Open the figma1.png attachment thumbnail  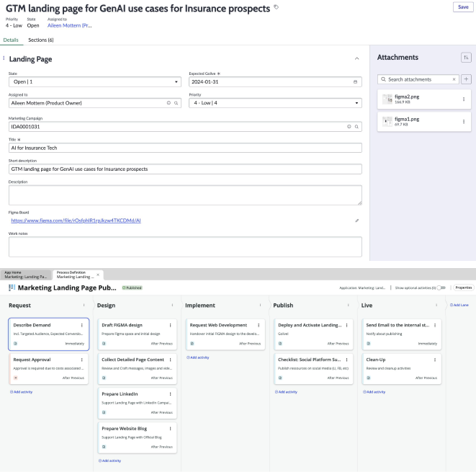point(387,120)
